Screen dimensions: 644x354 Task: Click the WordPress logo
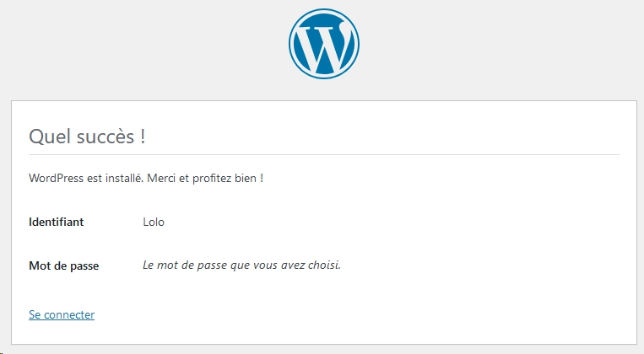tap(323, 44)
